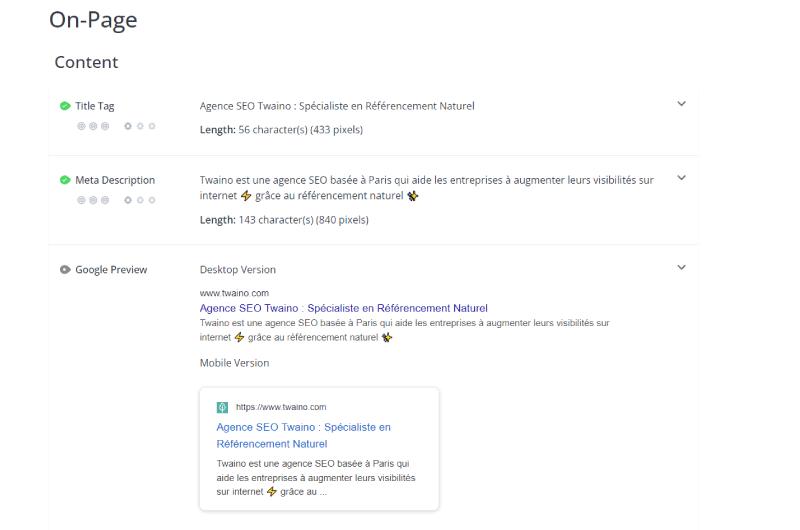Click first impact circle under Title Tag
Screen dimensions: 800x530
(x=81, y=126)
